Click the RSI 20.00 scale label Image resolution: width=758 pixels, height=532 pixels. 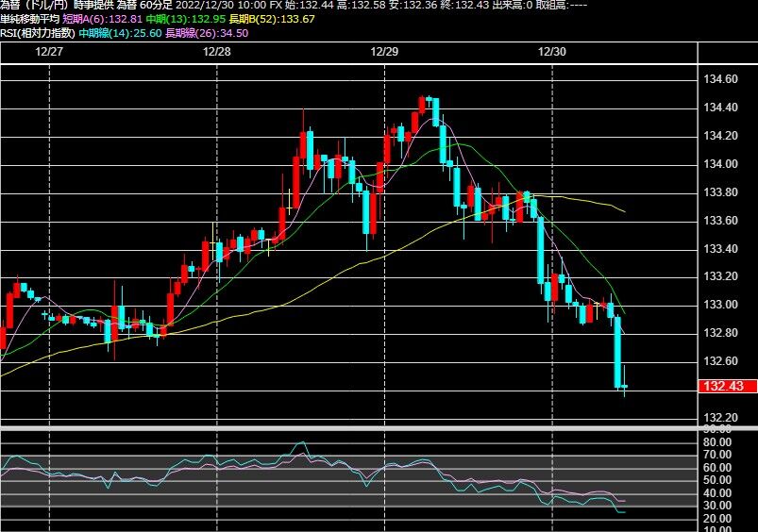click(x=717, y=519)
